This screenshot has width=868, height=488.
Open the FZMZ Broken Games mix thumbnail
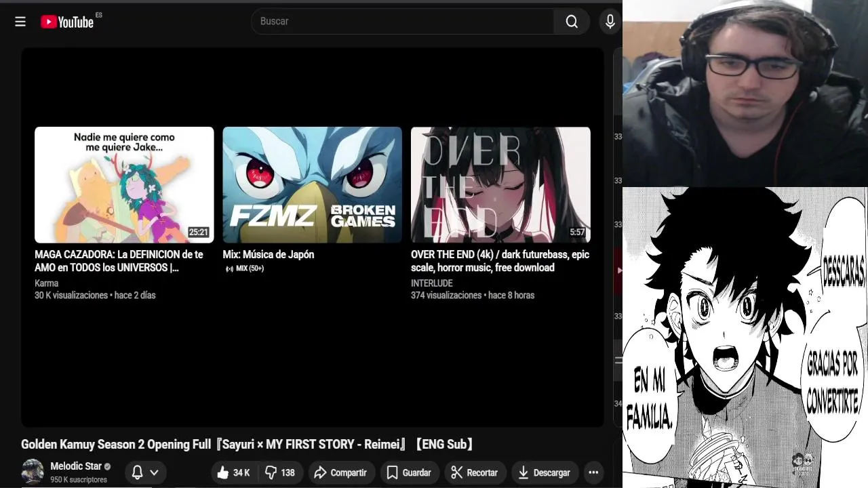pos(312,184)
